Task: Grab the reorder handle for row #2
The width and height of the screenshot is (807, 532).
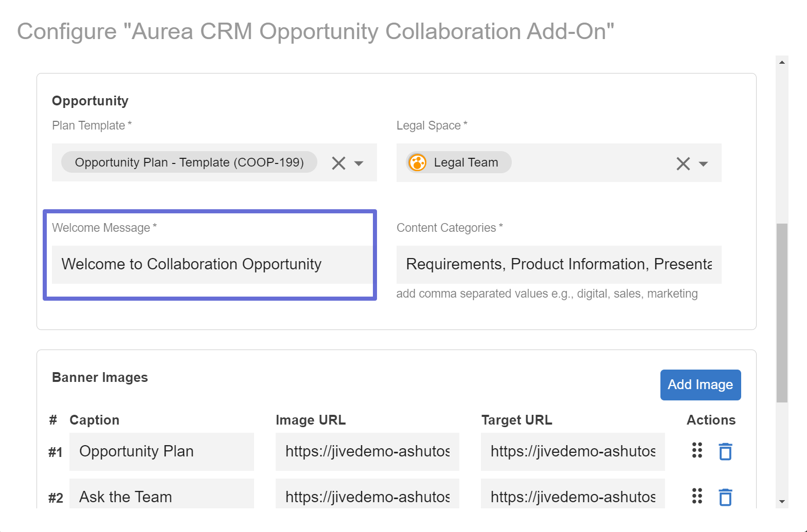Action: (x=697, y=496)
